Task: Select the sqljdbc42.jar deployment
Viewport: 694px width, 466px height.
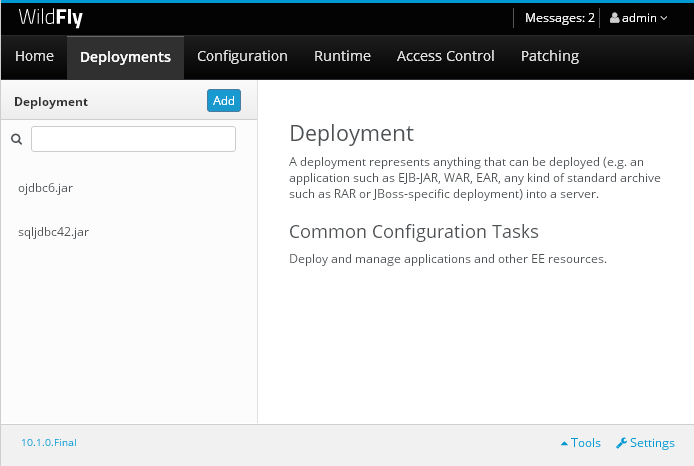Action: coord(129,231)
